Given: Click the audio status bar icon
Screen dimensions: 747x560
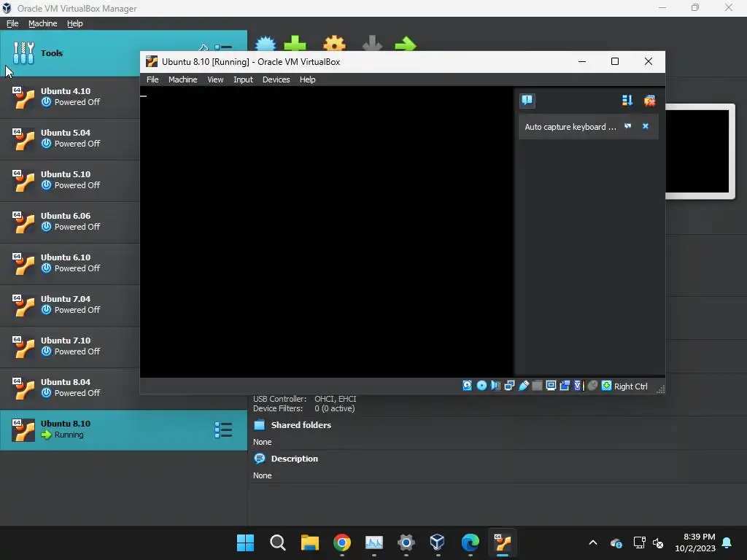Looking at the screenshot, I should tap(495, 386).
